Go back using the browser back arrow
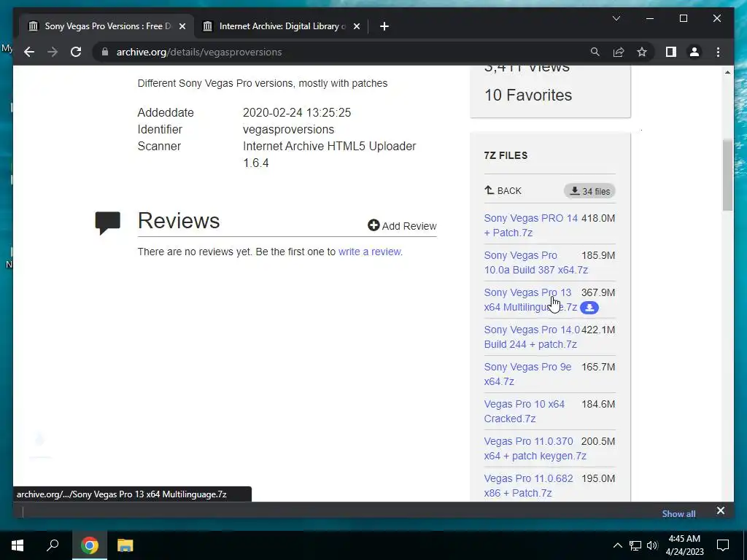747x560 pixels. [x=29, y=52]
